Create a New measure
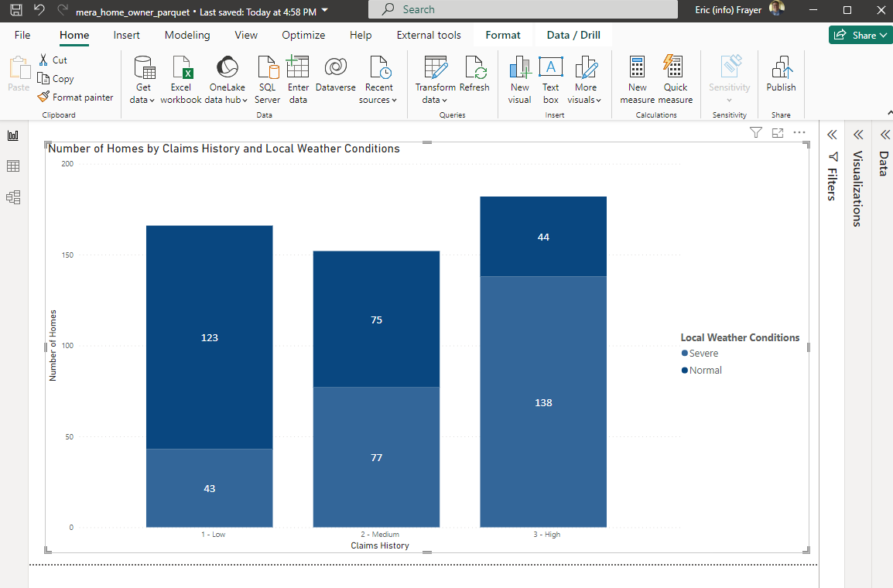Image resolution: width=893 pixels, height=588 pixels. click(637, 80)
